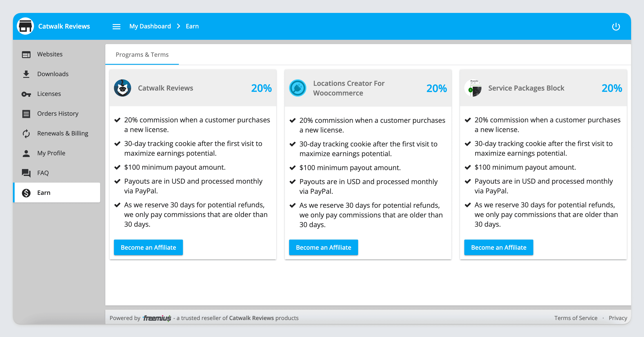Click the Locations Creator plugin icon
This screenshot has width=644, height=337.
click(297, 88)
